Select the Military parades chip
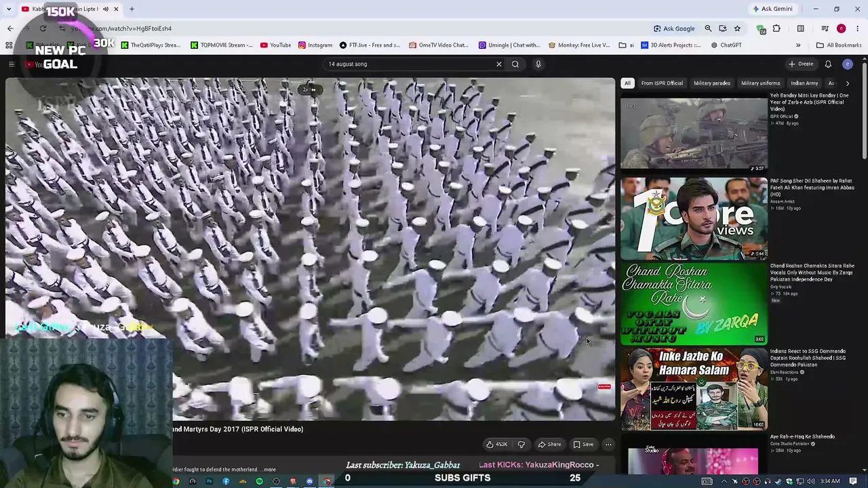 pyautogui.click(x=712, y=83)
